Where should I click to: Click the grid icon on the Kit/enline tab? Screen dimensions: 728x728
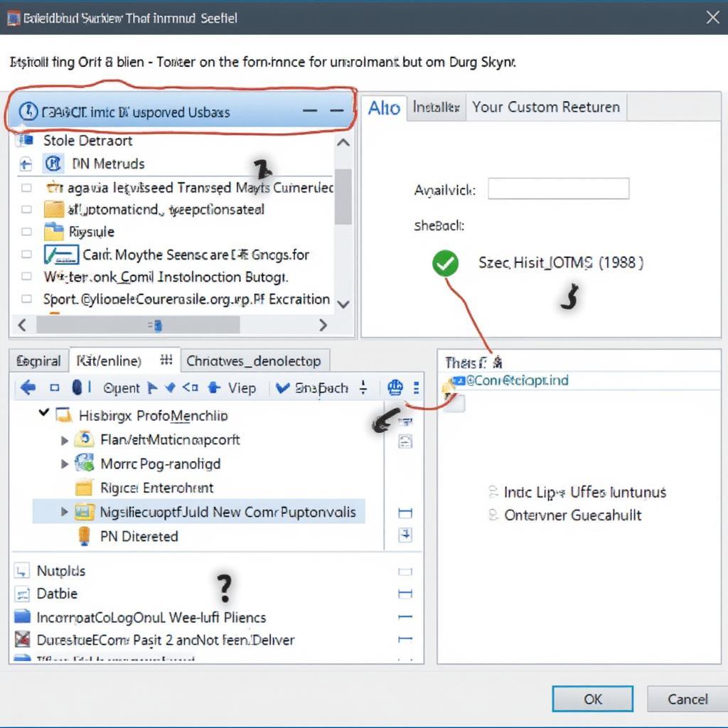166,360
